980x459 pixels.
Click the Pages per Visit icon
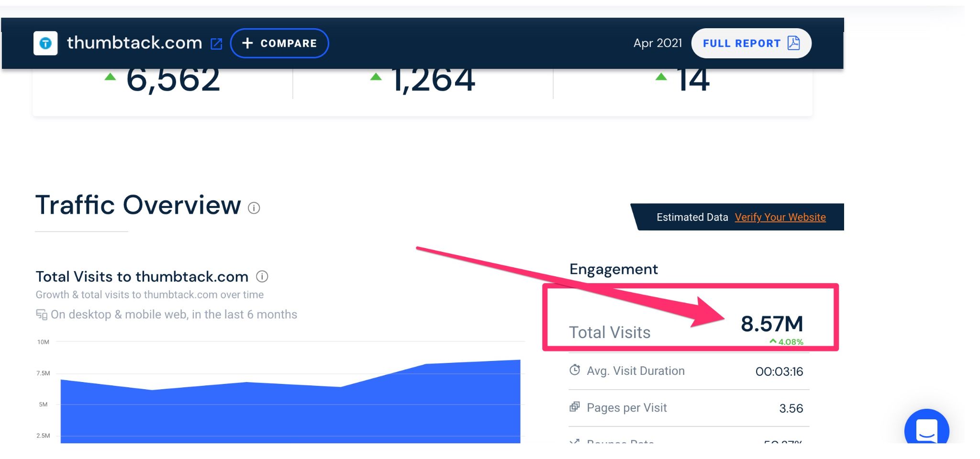(x=575, y=407)
